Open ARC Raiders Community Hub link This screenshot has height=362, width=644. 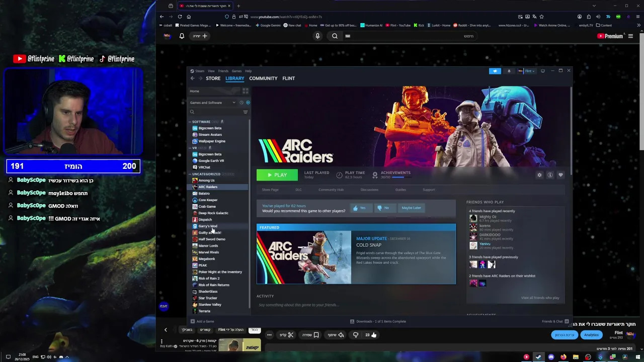(331, 190)
